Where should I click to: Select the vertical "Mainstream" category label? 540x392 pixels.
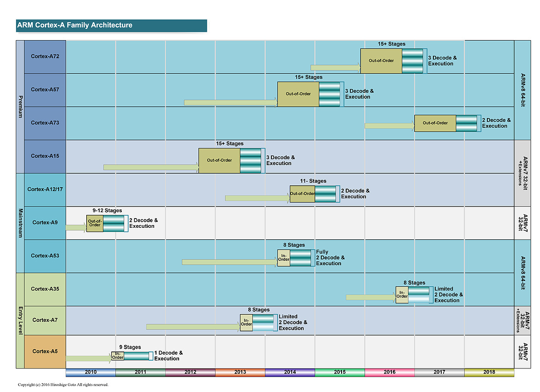pyautogui.click(x=20, y=223)
